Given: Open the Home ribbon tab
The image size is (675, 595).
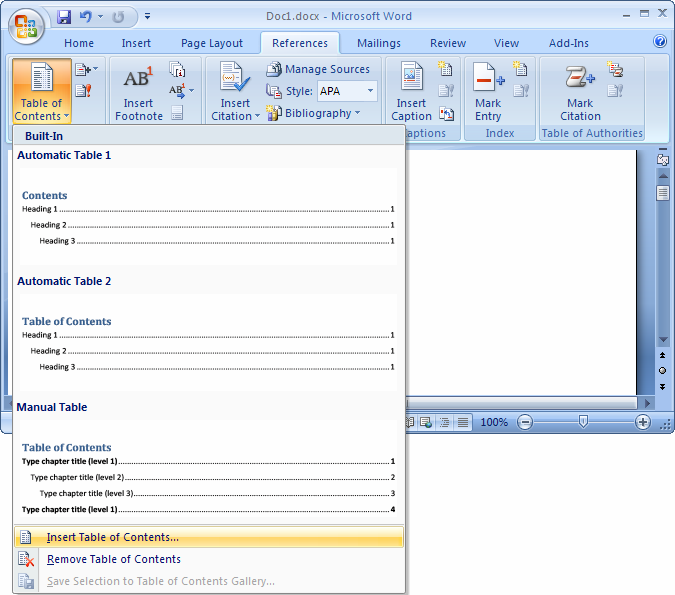Looking at the screenshot, I should coord(79,43).
